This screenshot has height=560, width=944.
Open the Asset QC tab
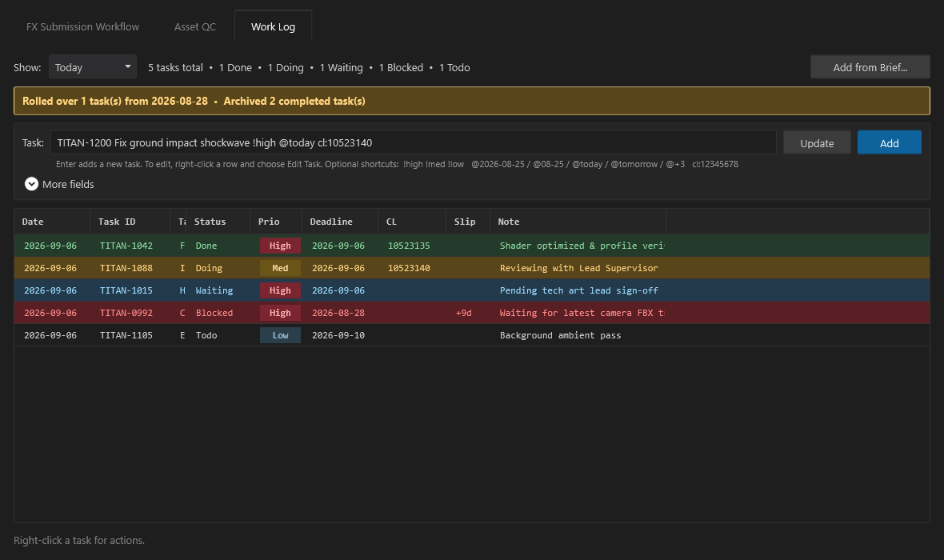click(x=195, y=26)
